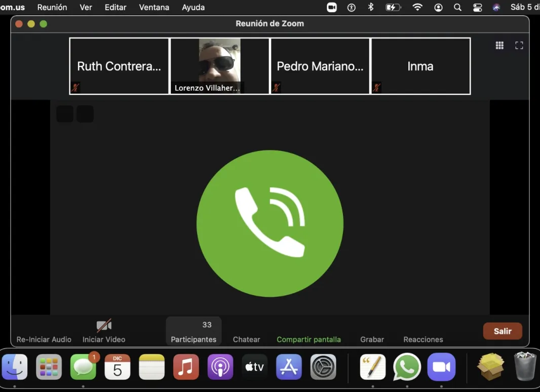
Task: Start recording with Grabar
Action: (x=372, y=339)
